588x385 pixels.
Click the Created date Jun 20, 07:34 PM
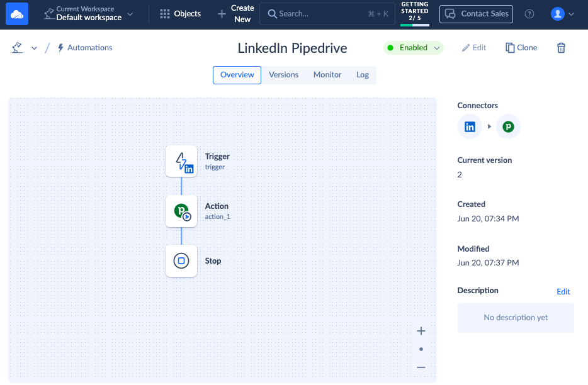[x=488, y=218]
